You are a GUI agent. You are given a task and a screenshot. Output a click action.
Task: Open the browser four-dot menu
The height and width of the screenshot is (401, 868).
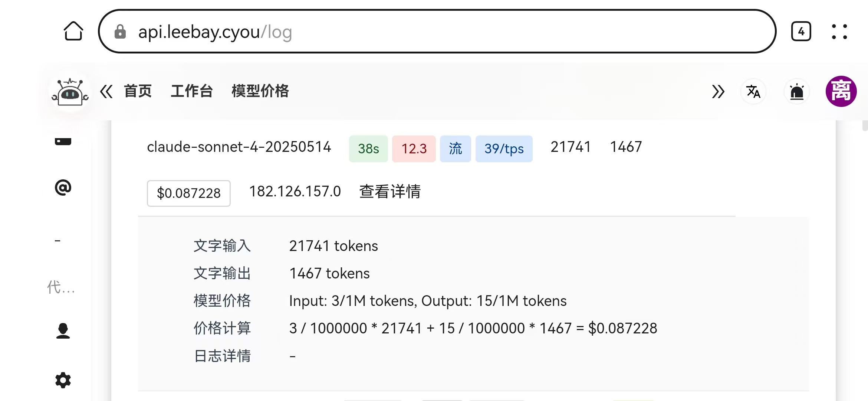tap(839, 32)
